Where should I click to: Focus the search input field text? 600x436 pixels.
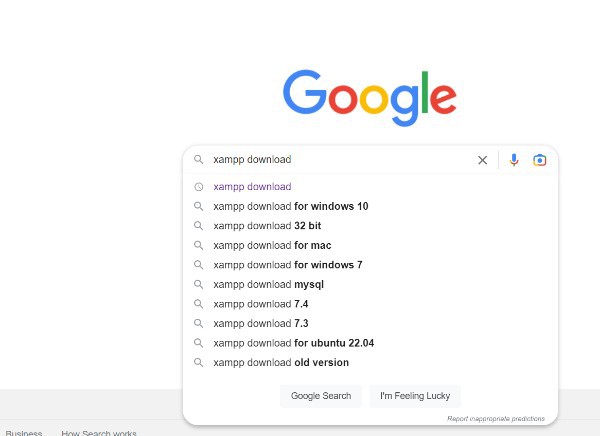[x=341, y=160]
